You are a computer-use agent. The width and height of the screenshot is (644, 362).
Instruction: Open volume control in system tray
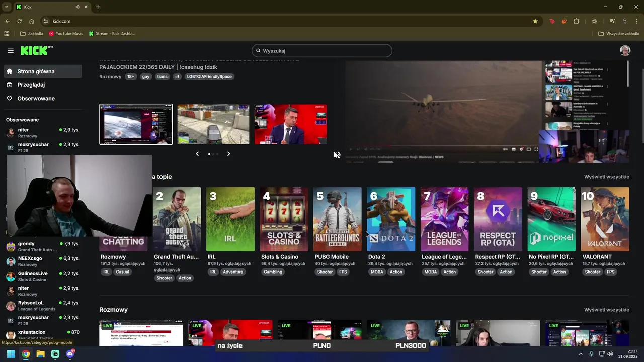click(610, 354)
